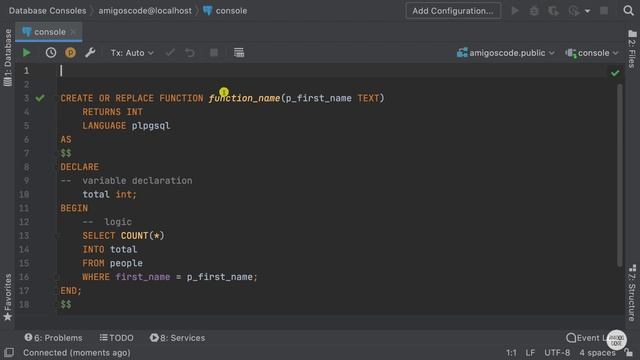This screenshot has width=640, height=360.
Task: Click the fold marker beside the WHERE line
Action: (x=57, y=277)
